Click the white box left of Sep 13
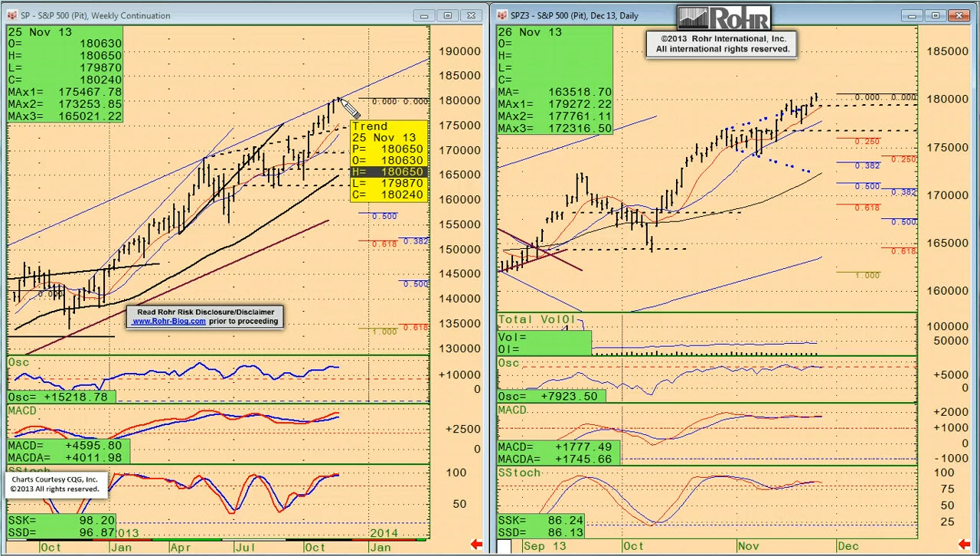The width and height of the screenshot is (980, 556). point(504,546)
